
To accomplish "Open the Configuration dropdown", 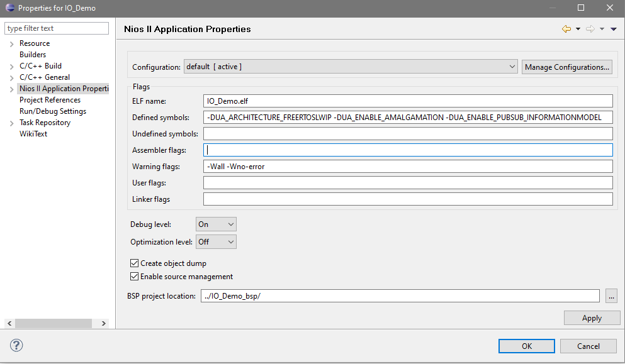I will (351, 67).
